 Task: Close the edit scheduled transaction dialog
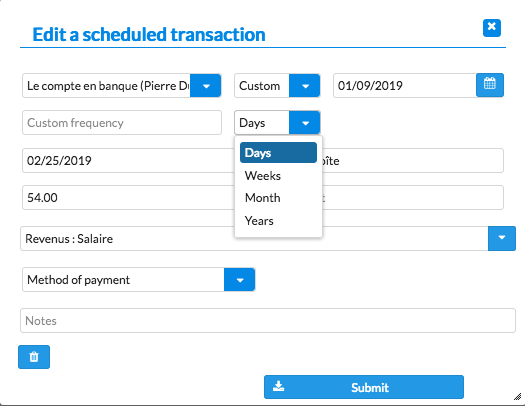[x=492, y=28]
